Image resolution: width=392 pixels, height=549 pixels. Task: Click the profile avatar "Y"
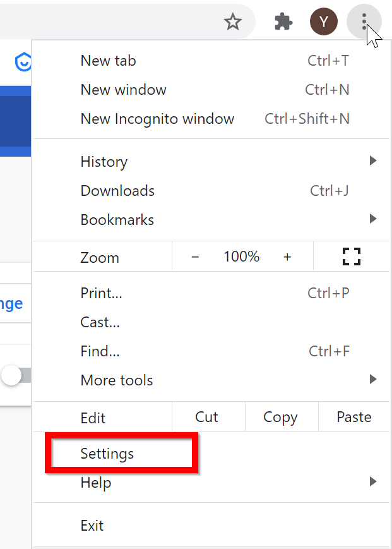323,23
